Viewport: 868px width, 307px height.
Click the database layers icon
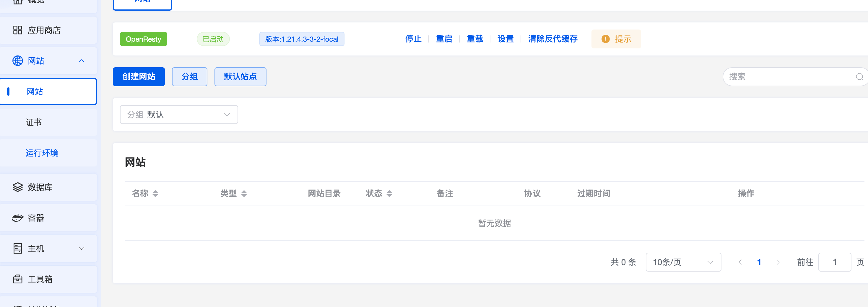[17, 187]
